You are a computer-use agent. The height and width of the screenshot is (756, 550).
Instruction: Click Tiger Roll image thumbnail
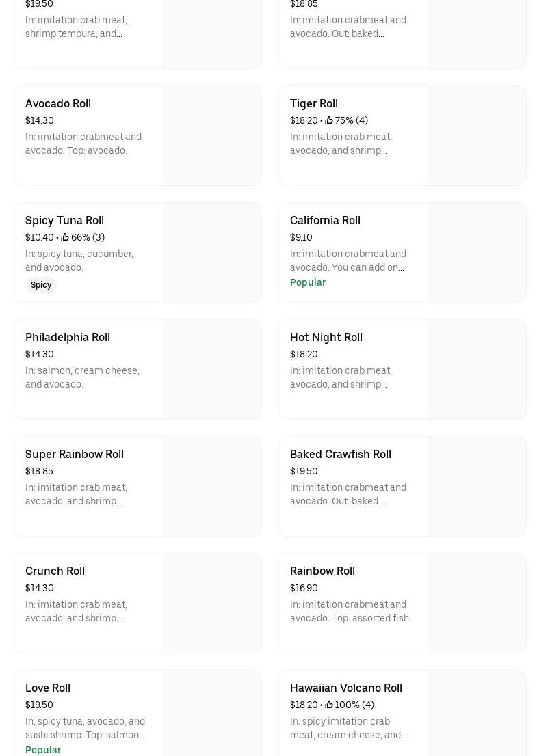pyautogui.click(x=476, y=135)
